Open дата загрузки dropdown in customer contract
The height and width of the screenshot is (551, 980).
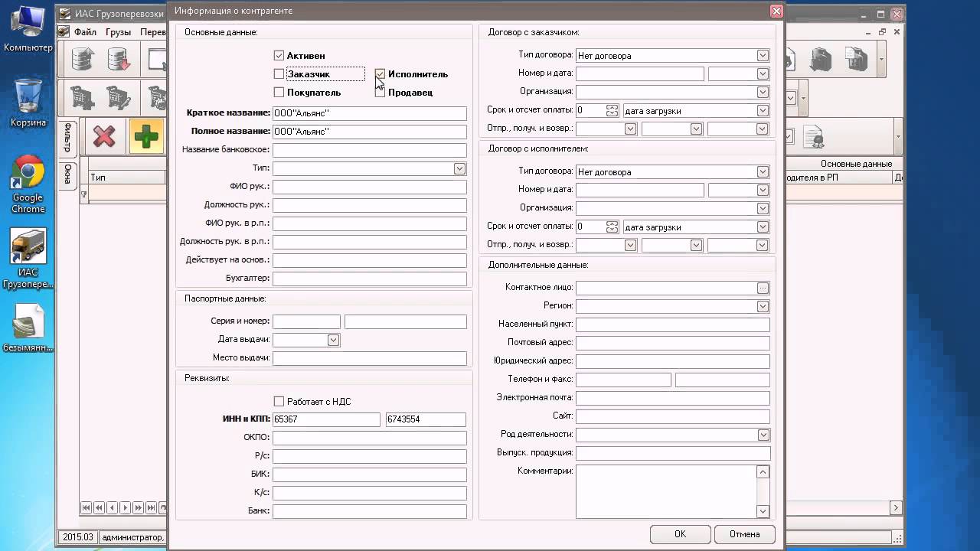click(763, 110)
